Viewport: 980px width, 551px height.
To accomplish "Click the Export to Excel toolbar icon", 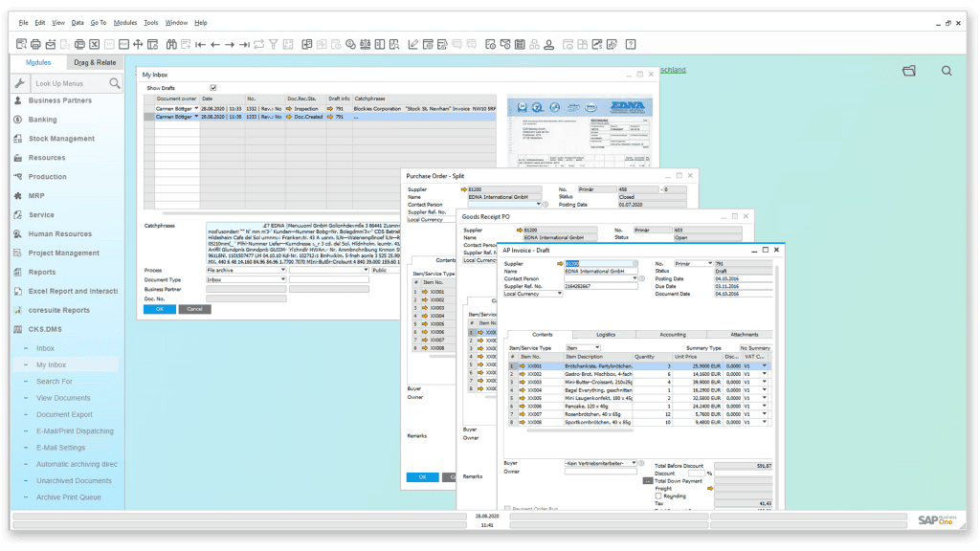I will (x=95, y=44).
